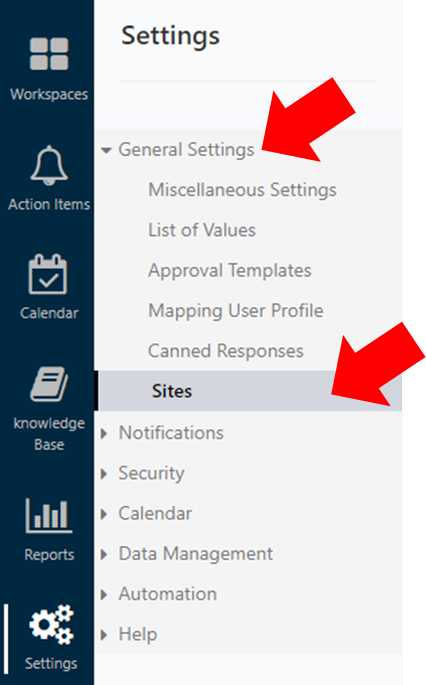Open the Reports bar chart icon
This screenshot has height=685, width=426.
pyautogui.click(x=49, y=515)
